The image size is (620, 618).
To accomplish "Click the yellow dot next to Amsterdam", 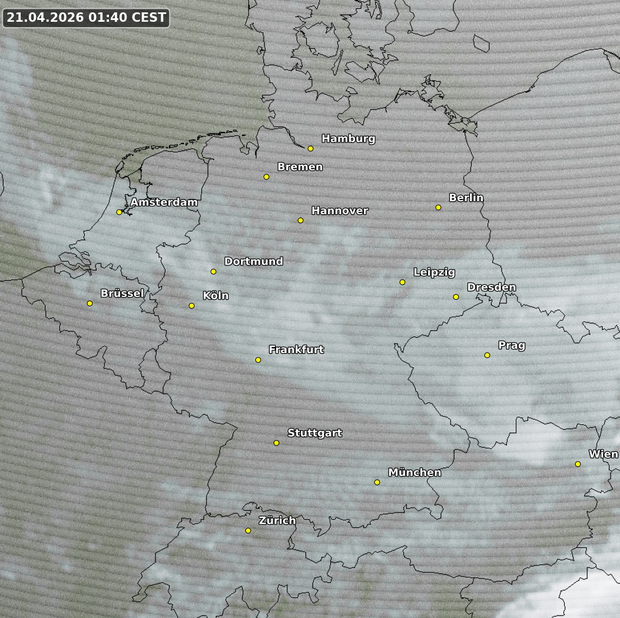I will pyautogui.click(x=119, y=212).
